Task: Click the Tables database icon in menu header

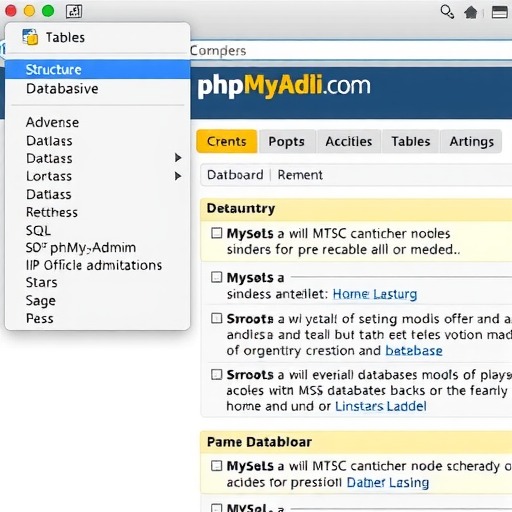Action: (x=30, y=37)
